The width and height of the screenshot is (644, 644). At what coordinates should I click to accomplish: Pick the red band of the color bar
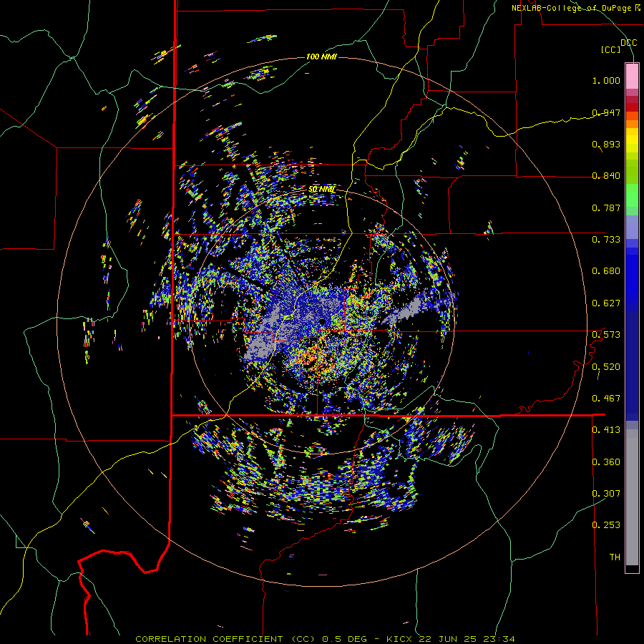[632, 107]
